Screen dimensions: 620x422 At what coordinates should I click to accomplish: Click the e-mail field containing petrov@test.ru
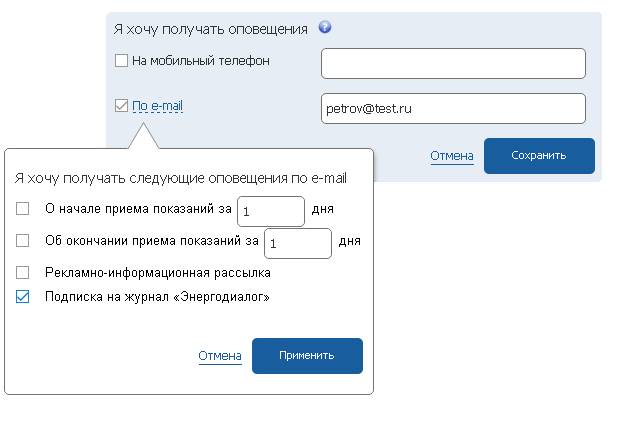(x=453, y=109)
